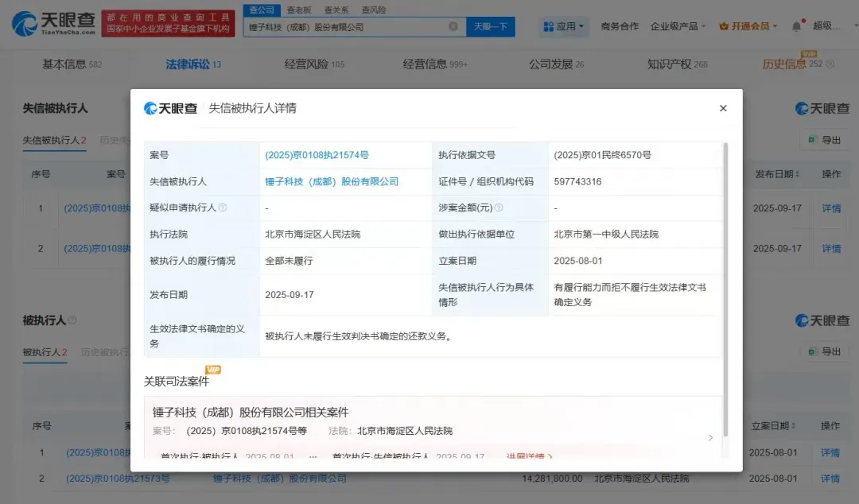
Task: Switch to the 查老板 search tab
Action: tap(299, 10)
